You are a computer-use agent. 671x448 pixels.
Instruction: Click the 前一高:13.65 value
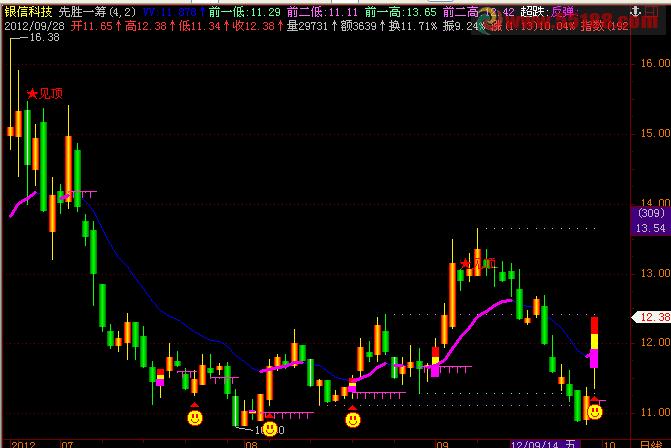click(401, 12)
